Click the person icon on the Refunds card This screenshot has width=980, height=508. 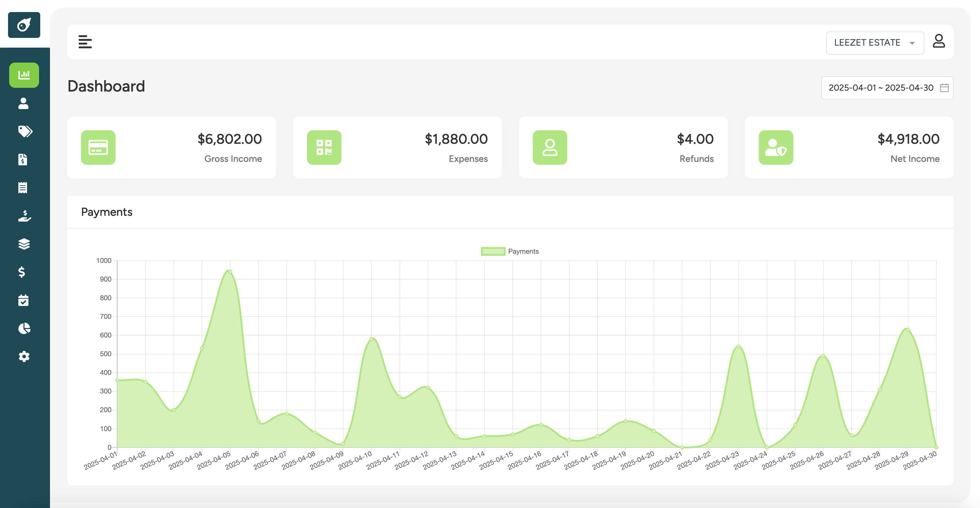550,148
